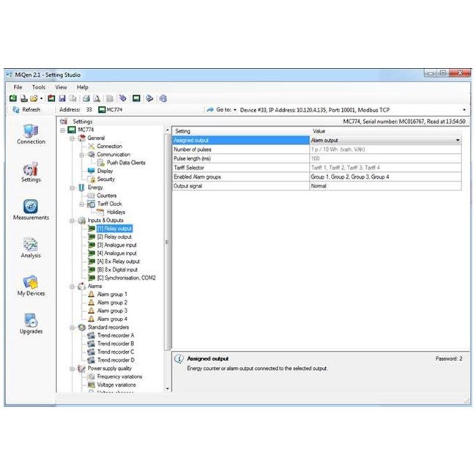Open the Tools menu

point(39,87)
